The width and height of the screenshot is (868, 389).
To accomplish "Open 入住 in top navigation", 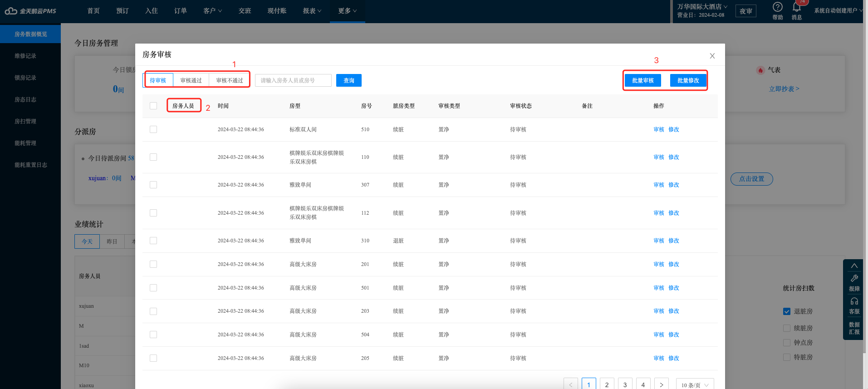I will coord(152,11).
